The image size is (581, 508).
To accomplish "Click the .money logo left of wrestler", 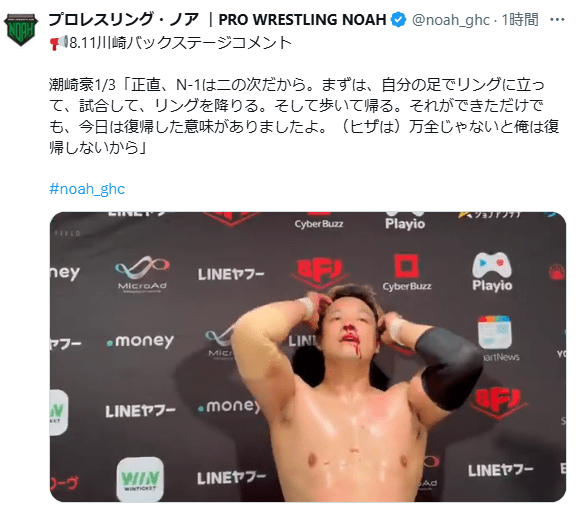I will (x=140, y=341).
